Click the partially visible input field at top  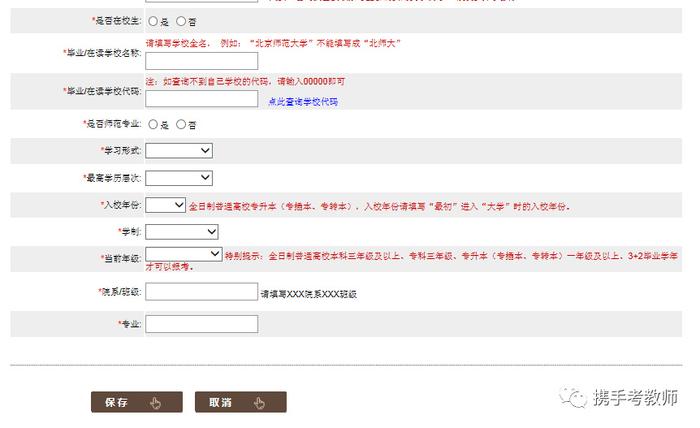200,2
